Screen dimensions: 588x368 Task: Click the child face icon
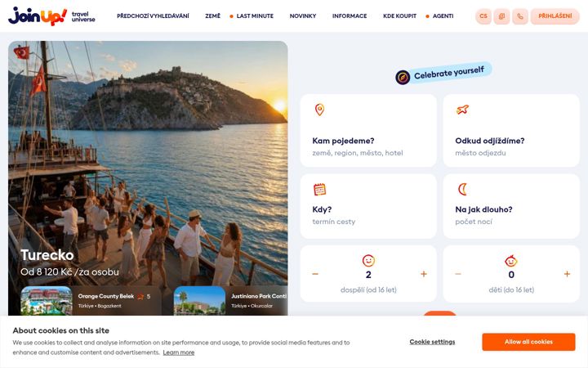511,261
